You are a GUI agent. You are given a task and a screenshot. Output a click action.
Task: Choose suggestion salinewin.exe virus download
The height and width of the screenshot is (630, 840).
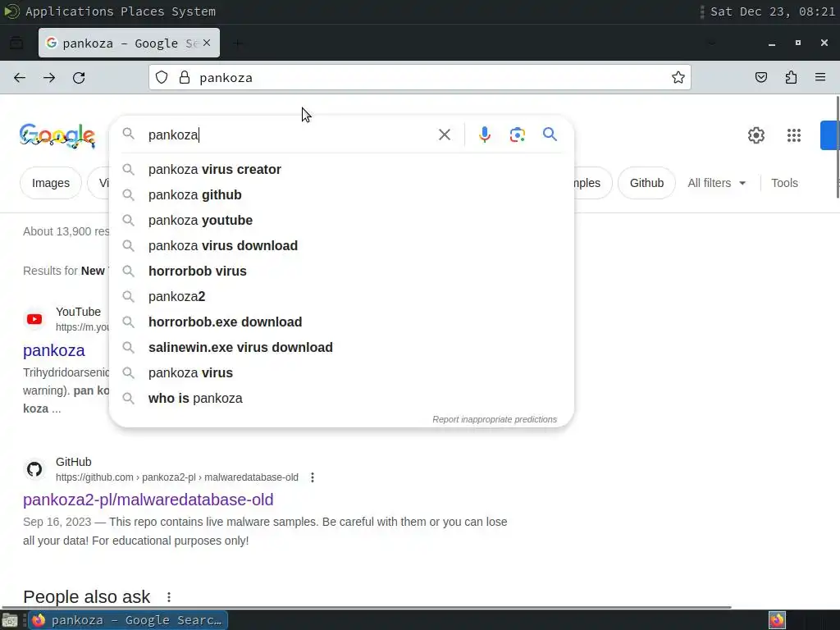point(341,348)
